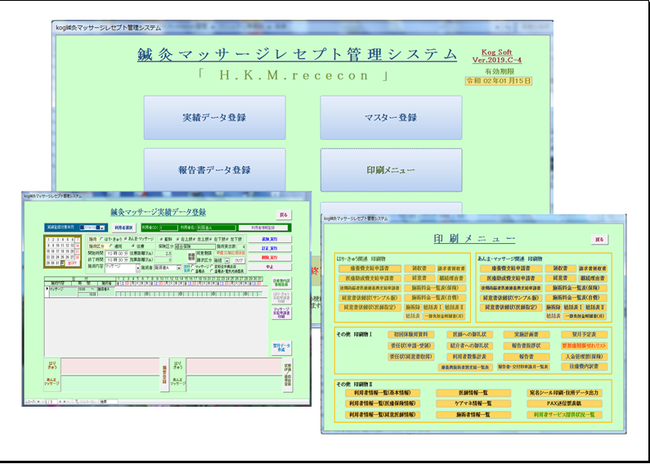
Task: Select the はり・きゅう radio button
Action: (102, 239)
